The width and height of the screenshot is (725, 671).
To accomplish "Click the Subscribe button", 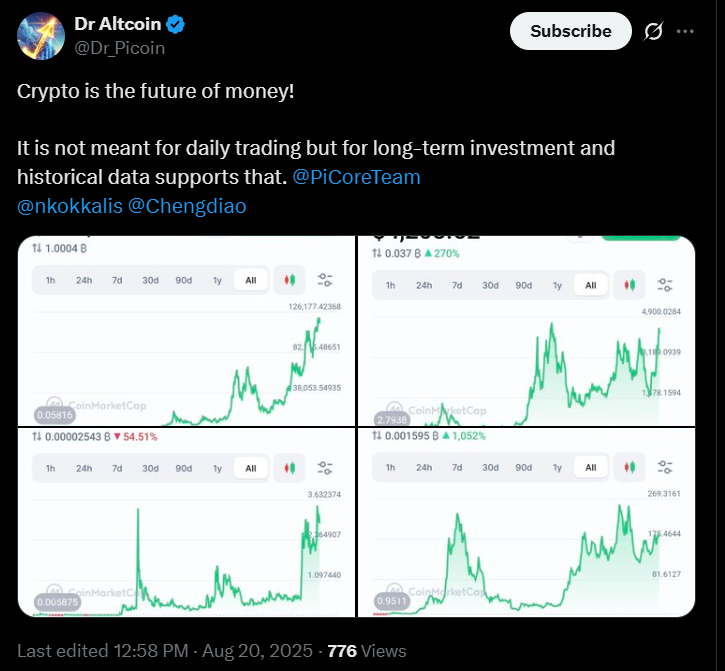I will (x=571, y=31).
